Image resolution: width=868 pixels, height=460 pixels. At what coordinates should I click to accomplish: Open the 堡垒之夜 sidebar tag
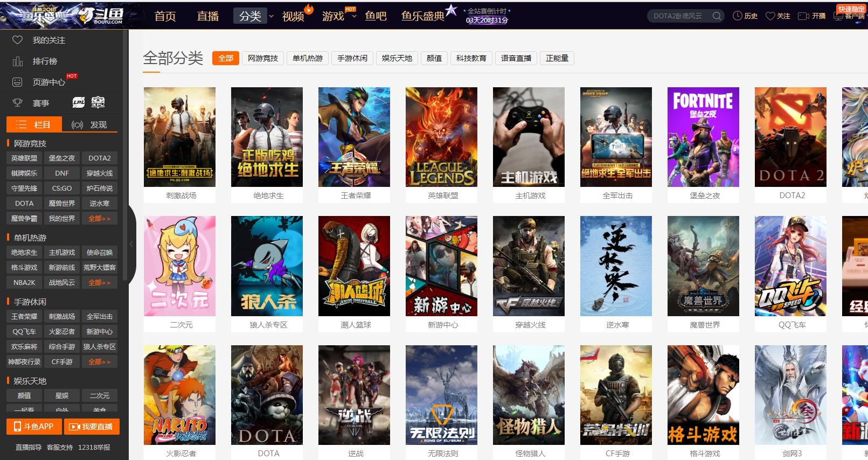pos(62,158)
